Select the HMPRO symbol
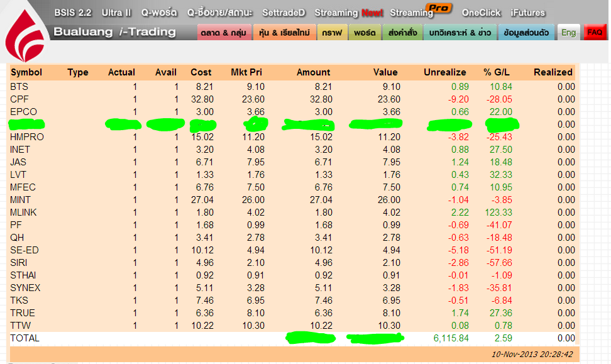611x364 pixels. pos(27,137)
